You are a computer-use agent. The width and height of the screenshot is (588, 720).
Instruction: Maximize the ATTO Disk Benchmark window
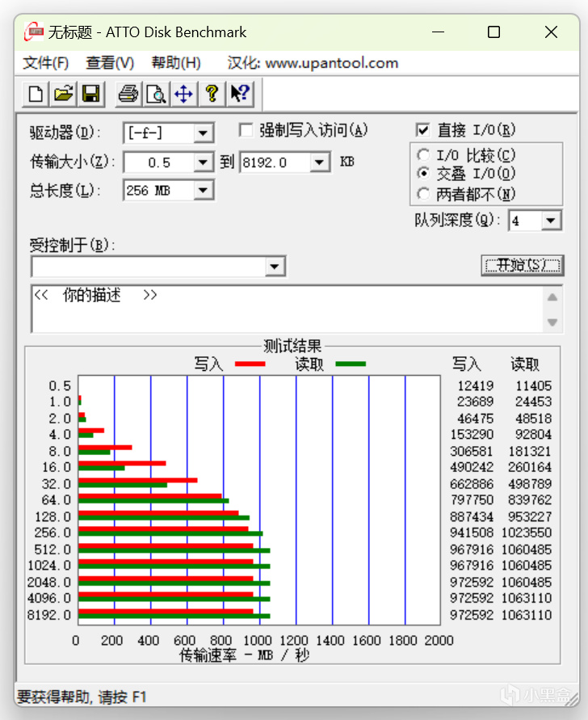(493, 32)
